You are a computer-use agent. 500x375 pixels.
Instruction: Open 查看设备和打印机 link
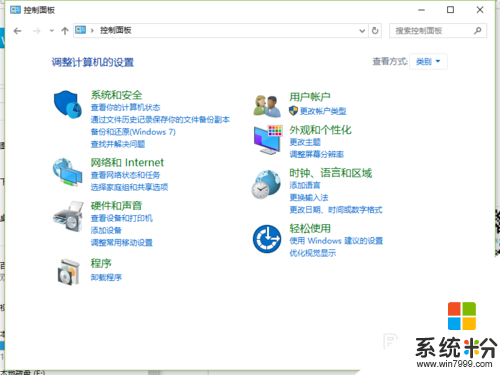tap(122, 218)
